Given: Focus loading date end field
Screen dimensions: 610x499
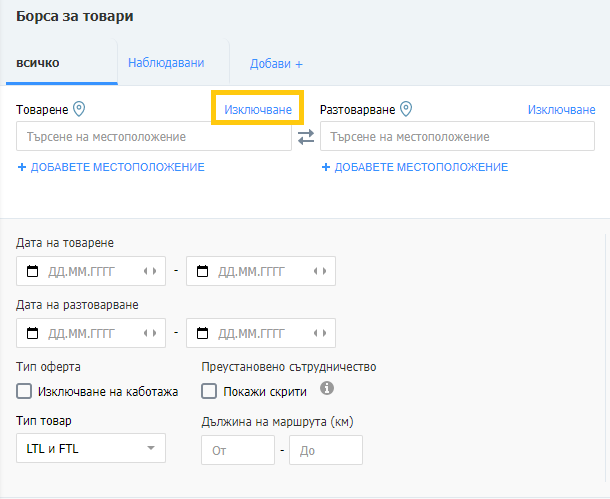Looking at the screenshot, I should tap(261, 271).
